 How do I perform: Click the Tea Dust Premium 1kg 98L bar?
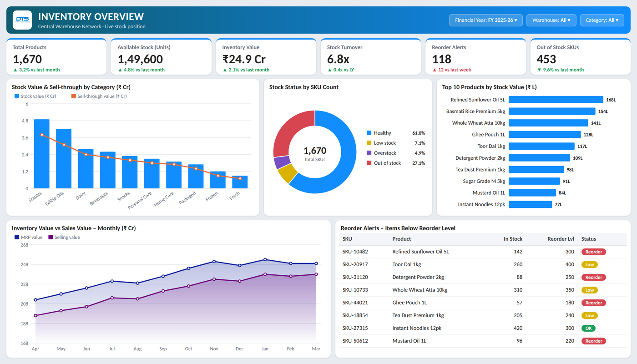[x=536, y=169]
